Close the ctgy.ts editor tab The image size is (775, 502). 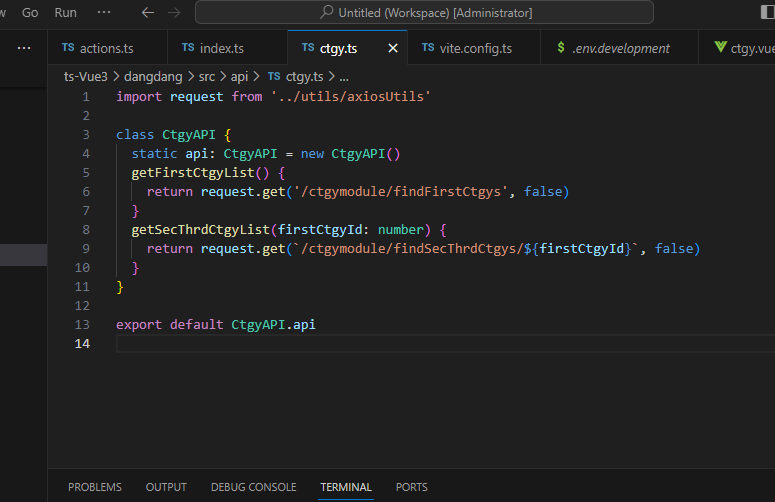click(x=393, y=48)
